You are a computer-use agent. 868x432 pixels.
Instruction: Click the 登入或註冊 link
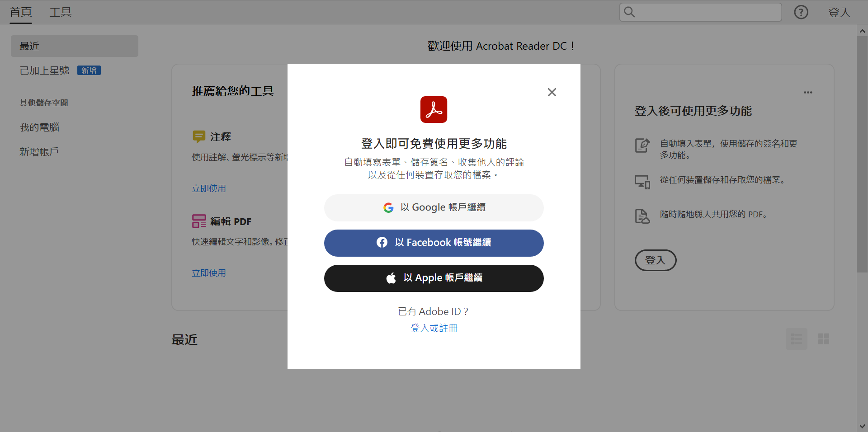[434, 328]
